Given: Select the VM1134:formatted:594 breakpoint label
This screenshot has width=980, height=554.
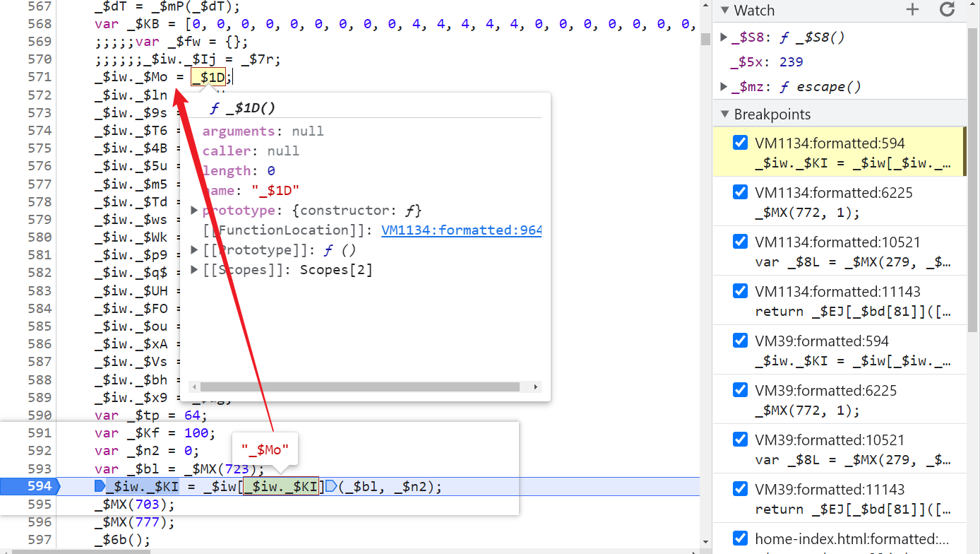Looking at the screenshot, I should click(830, 143).
